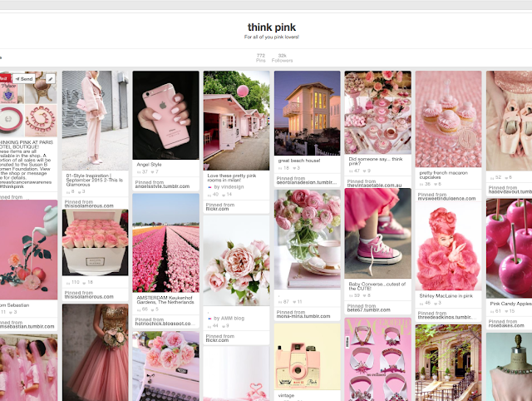Viewport: 532px width, 401px height.
Task: Open the pale pink roses pin by AMM blog
Action: click(x=236, y=260)
